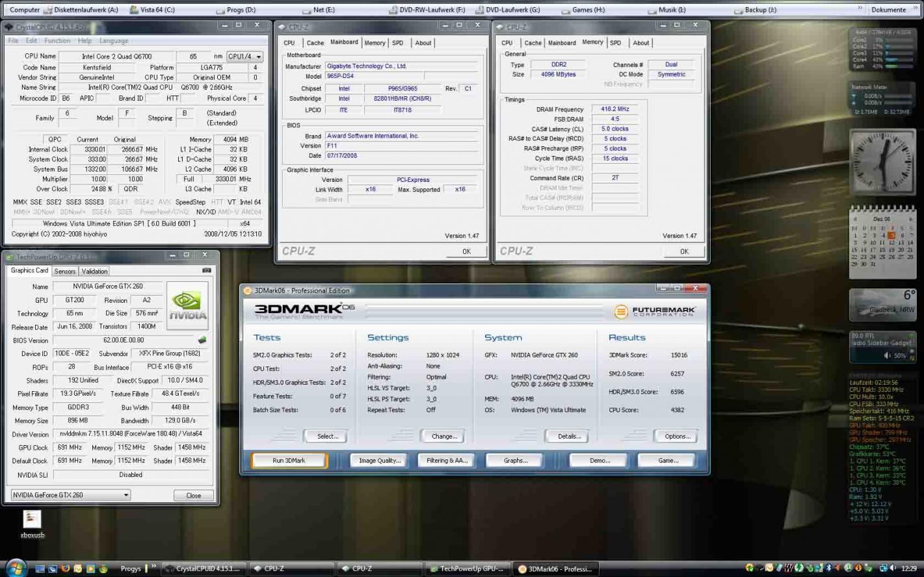Image resolution: width=924 pixels, height=577 pixels.
Task: Open the Help menu in CrystalCPUID
Action: (85, 40)
